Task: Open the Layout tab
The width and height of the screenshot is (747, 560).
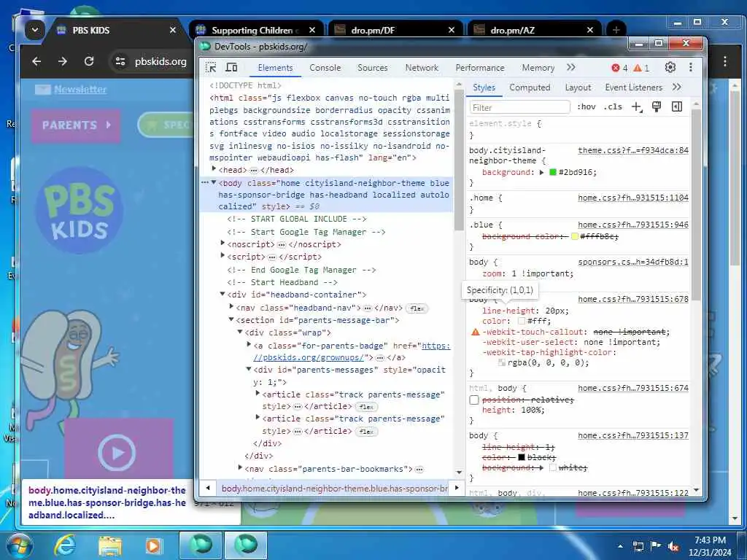Action: click(578, 87)
